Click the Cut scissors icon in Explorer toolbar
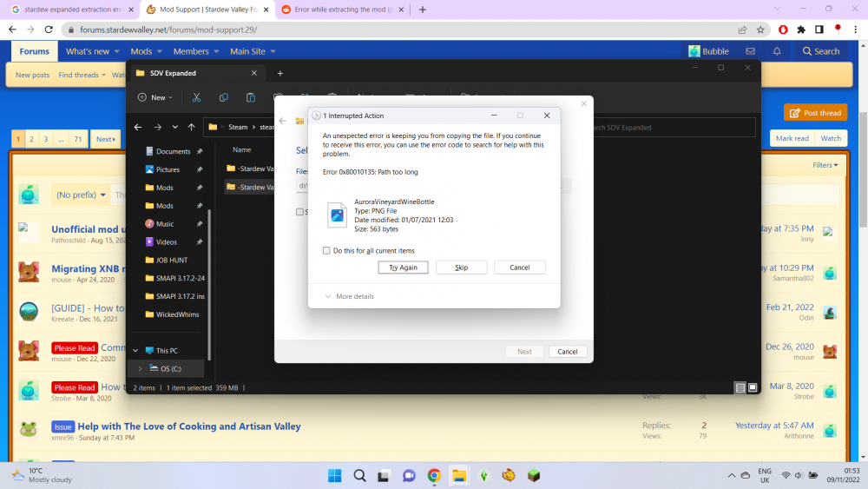 [x=197, y=97]
